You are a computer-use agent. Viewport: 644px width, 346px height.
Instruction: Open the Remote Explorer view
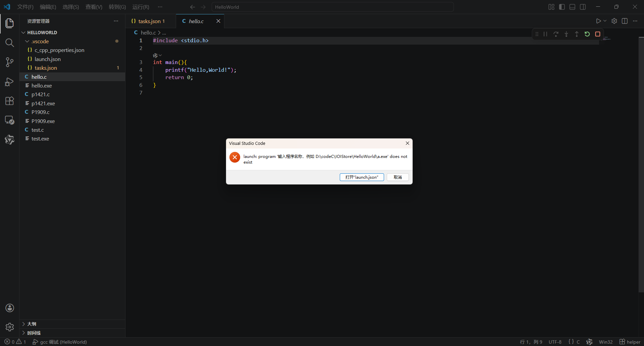pyautogui.click(x=10, y=120)
